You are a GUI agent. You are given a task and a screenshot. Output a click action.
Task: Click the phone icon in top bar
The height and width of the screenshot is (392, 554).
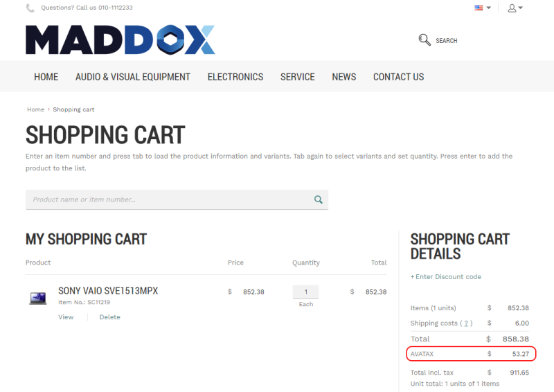[30, 8]
